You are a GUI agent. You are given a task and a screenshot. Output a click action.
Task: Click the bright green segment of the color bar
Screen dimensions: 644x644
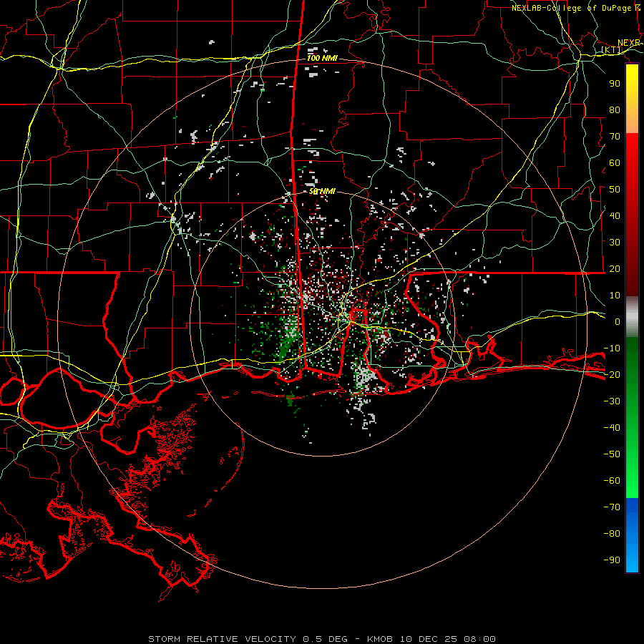coord(632,472)
